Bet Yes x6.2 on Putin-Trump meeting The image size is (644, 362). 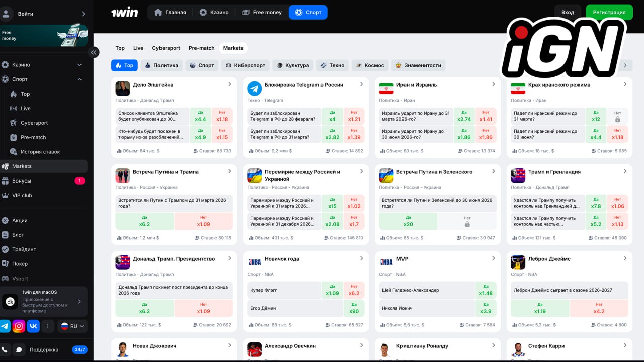click(144, 221)
